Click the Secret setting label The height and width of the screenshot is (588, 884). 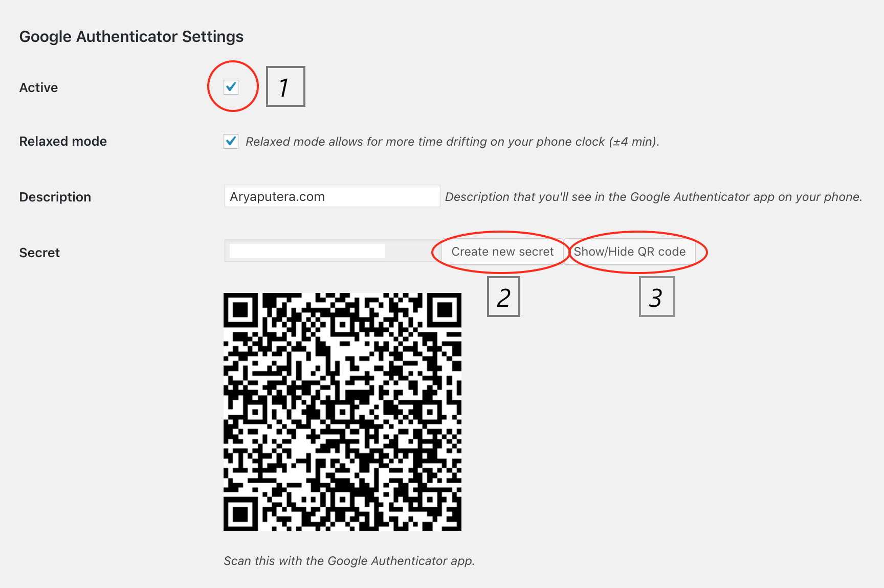pos(39,253)
